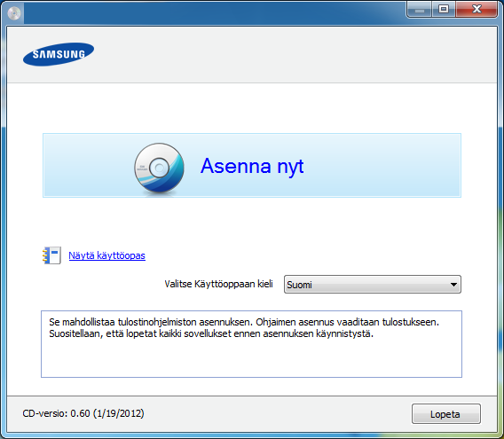
Task: Click the description text box
Action: (x=251, y=344)
